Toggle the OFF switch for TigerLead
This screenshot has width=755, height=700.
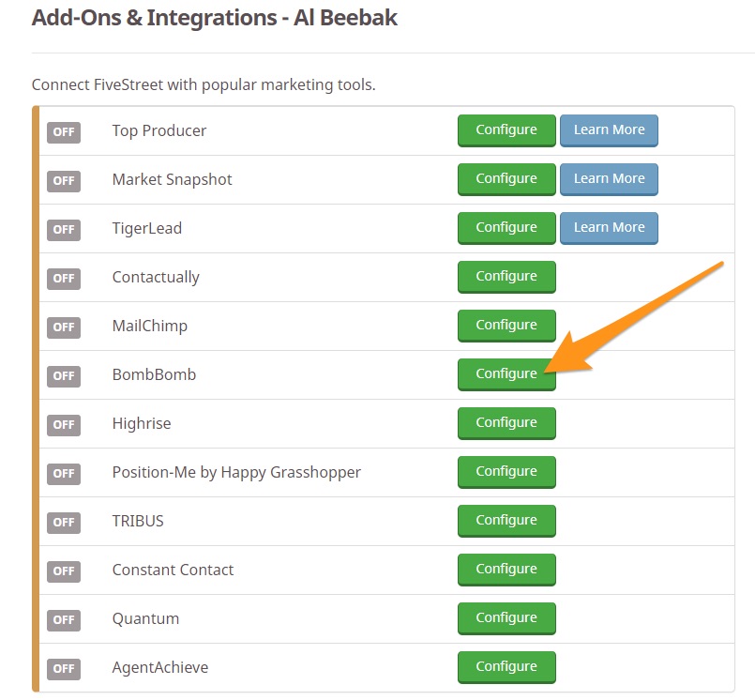click(64, 229)
